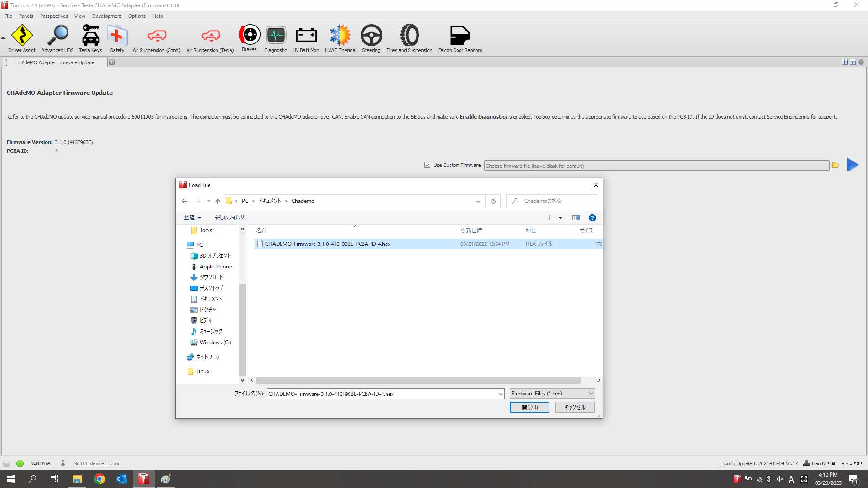The height and width of the screenshot is (488, 868).
Task: Select the Falcon Door Sensors icon
Action: 460,36
